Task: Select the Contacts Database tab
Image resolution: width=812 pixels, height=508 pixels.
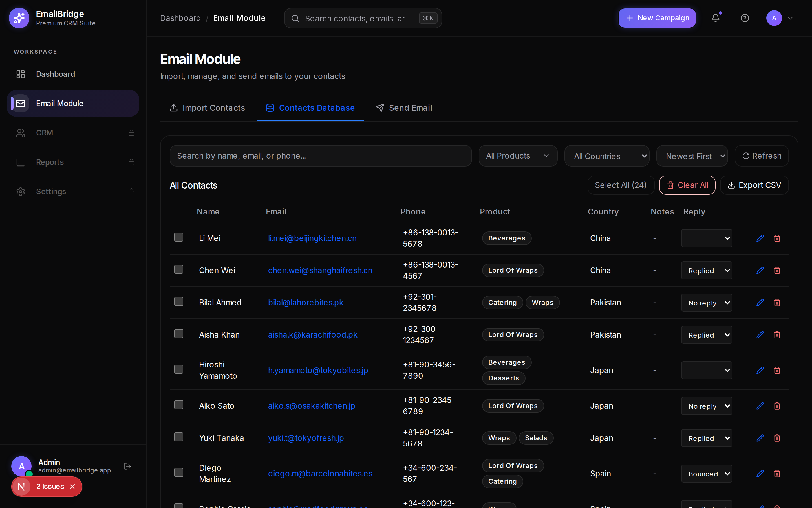Action: tap(310, 108)
